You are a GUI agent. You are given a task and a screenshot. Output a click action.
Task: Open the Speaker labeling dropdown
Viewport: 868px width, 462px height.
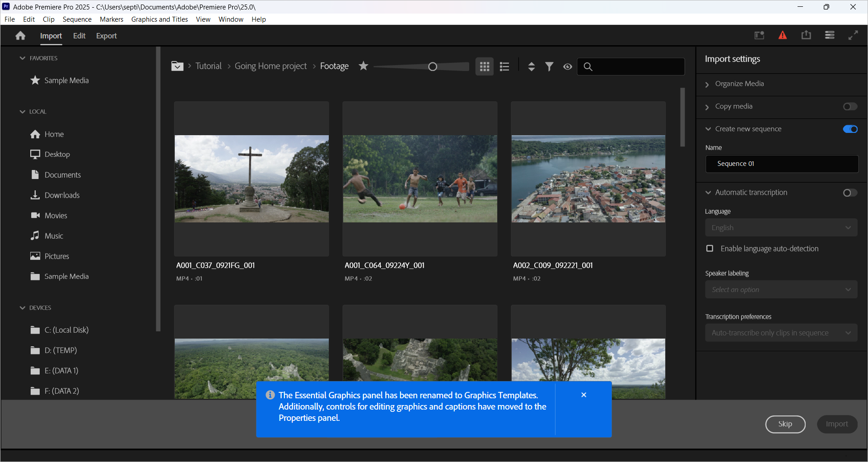point(781,289)
